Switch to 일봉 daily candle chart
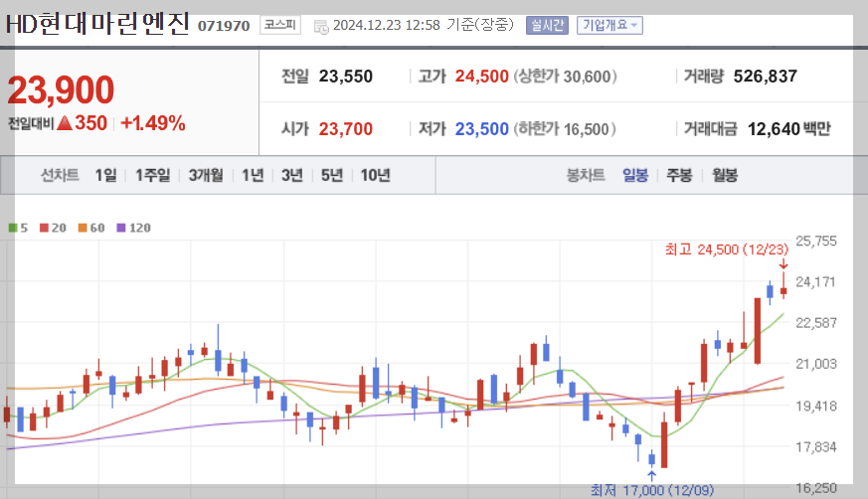This screenshot has height=499, width=868. point(635,175)
